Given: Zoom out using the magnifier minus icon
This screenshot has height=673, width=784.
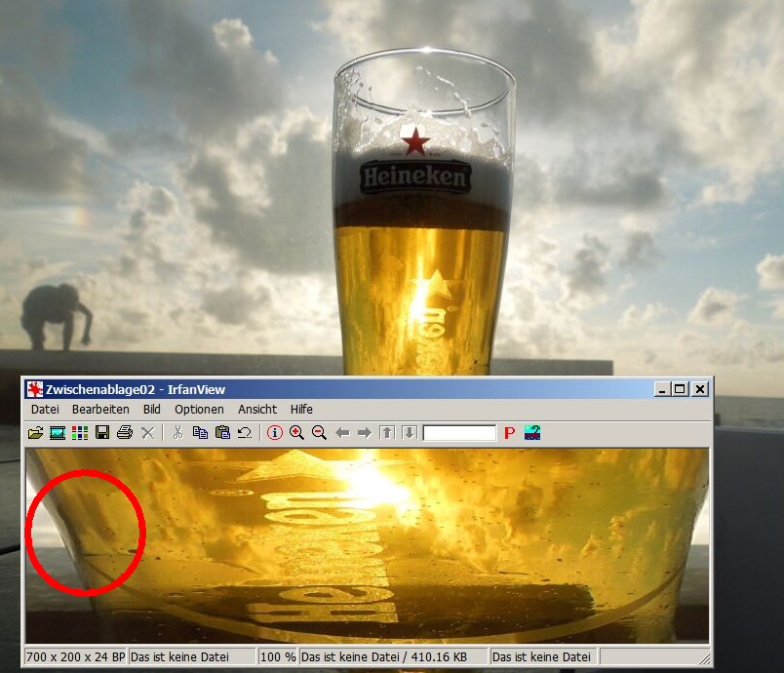Looking at the screenshot, I should pos(319,432).
